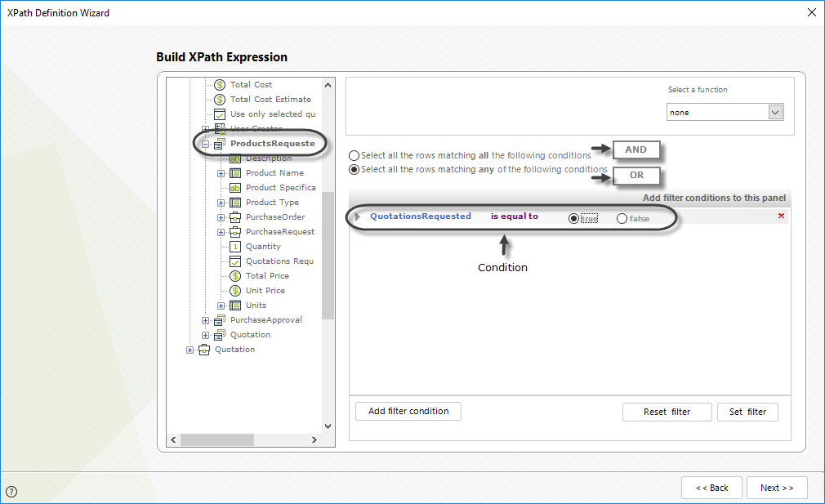
Task: Click tree horizontal scrollbar left arrow
Action: coord(174,439)
